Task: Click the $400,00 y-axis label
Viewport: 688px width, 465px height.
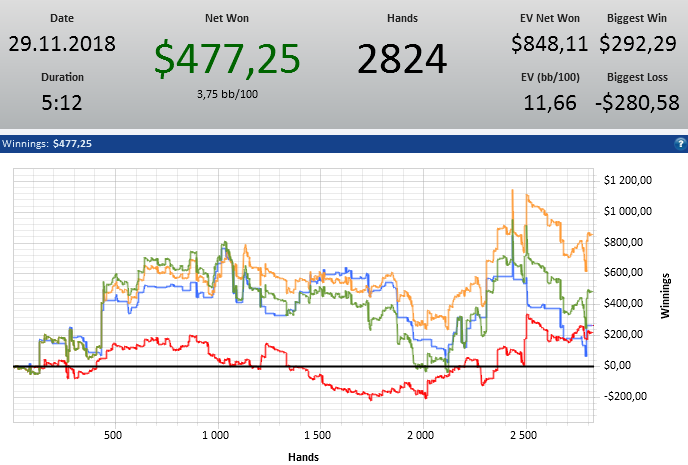Action: (x=623, y=303)
